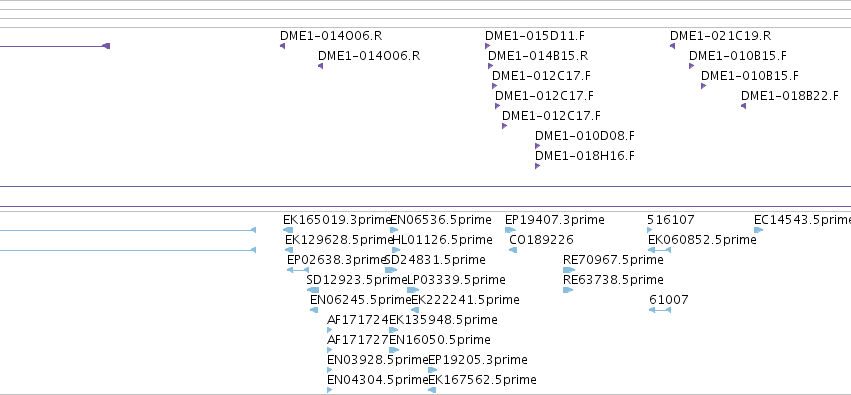The width and height of the screenshot is (851, 395).
Task: Click the EK167562.5prime feature label
Action: click(482, 380)
